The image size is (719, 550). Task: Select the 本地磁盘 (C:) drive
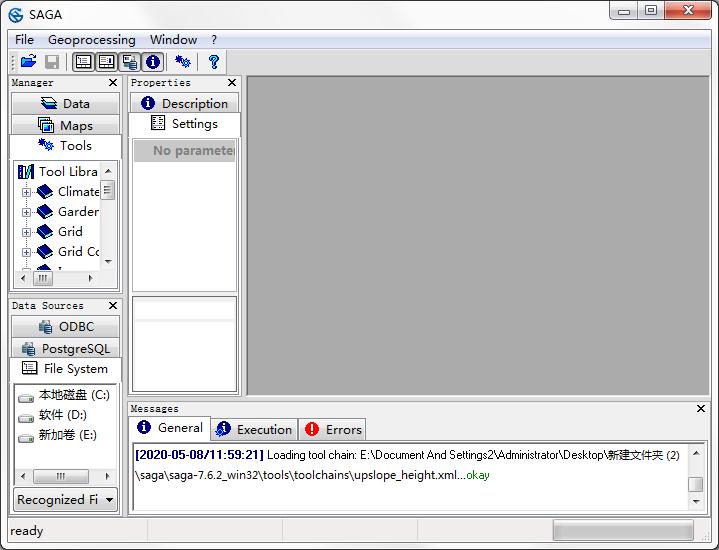tap(74, 395)
